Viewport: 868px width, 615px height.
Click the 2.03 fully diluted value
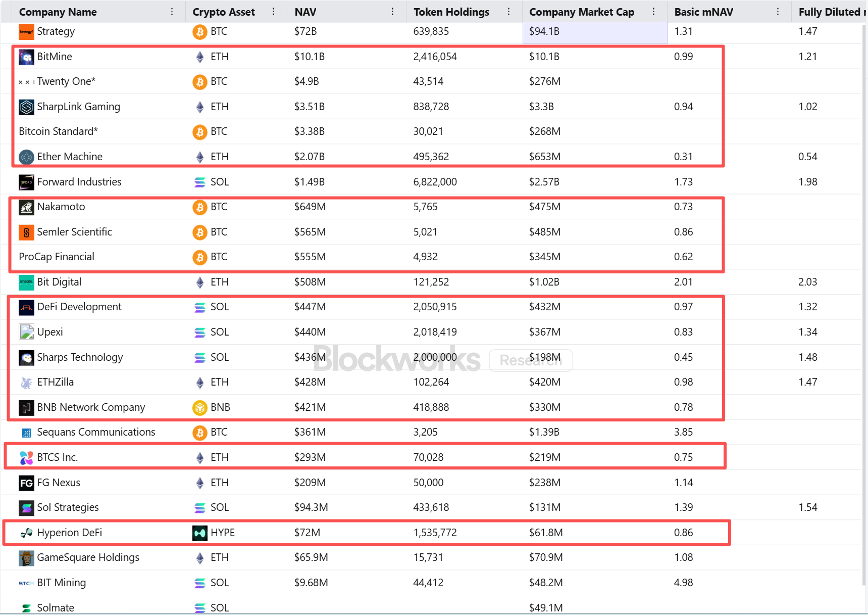coord(808,282)
